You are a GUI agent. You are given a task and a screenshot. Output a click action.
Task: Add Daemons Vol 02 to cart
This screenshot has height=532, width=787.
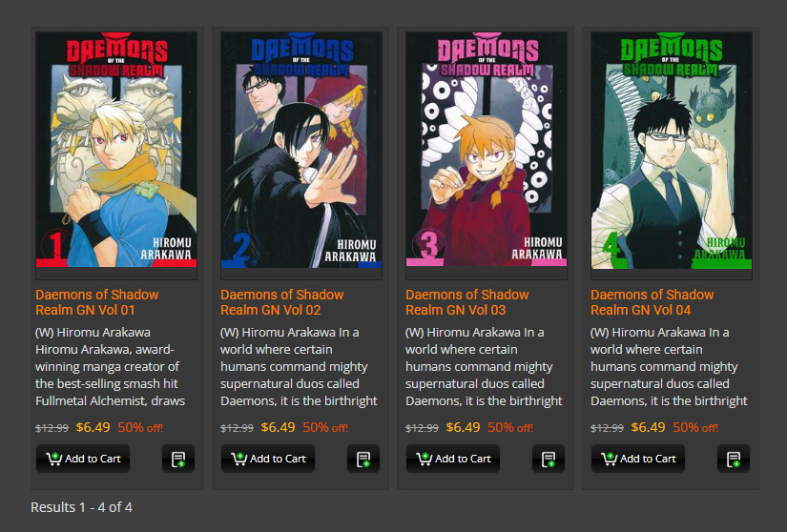268,459
